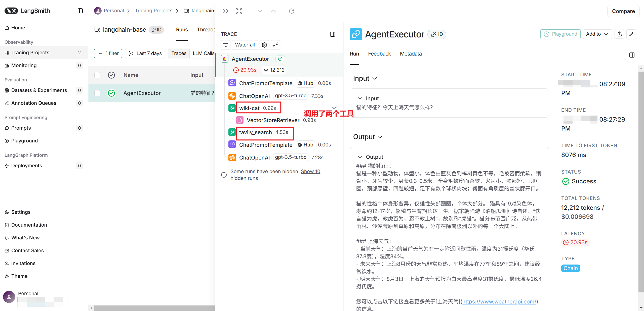
Task: Toggle the TRACE side panel layout icon
Action: click(332, 34)
